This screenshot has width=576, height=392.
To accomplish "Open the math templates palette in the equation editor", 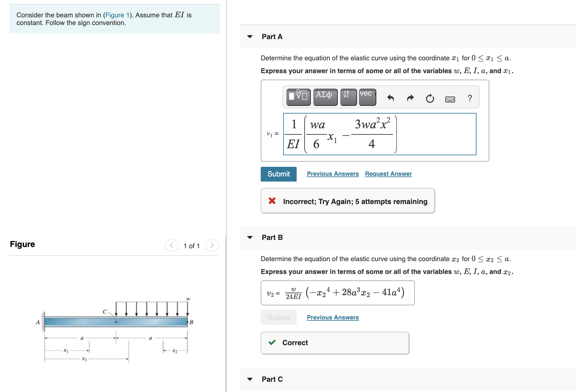I will click(x=298, y=97).
